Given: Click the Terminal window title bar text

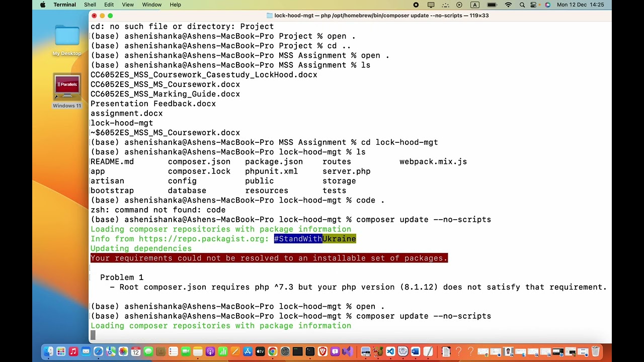Looking at the screenshot, I should 381,16.
